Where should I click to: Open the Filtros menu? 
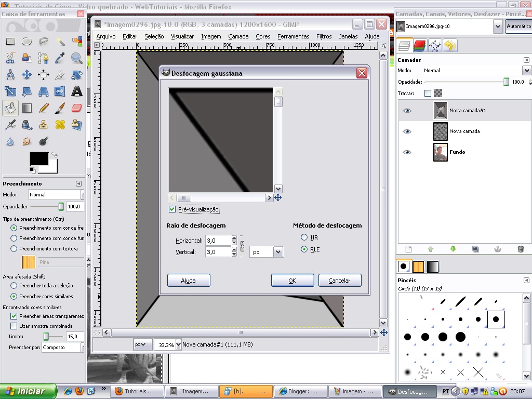(x=324, y=36)
